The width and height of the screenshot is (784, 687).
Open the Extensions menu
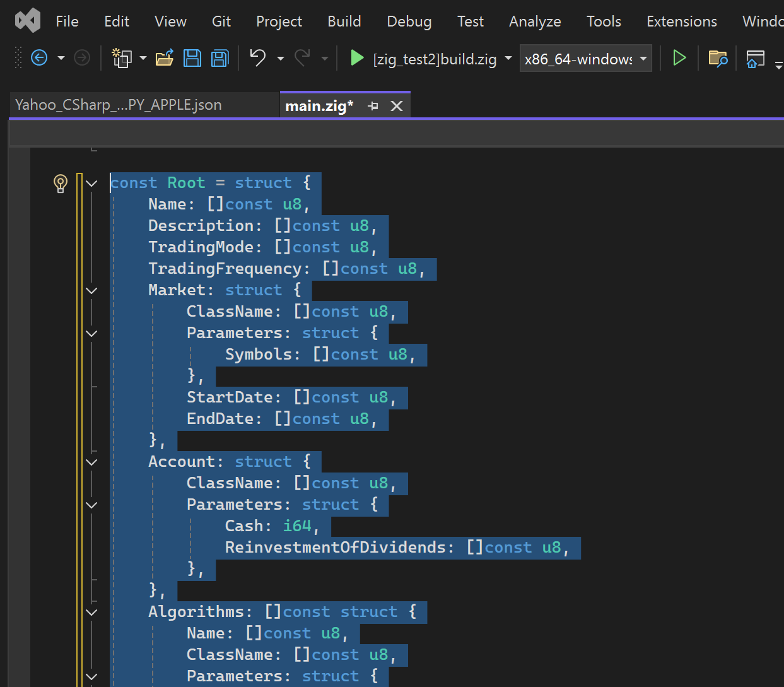click(681, 21)
